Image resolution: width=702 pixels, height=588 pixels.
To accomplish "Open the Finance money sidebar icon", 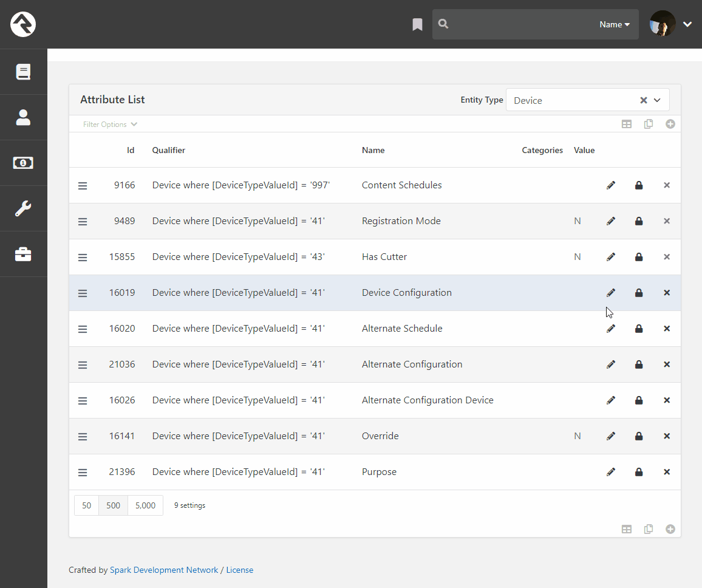I will coord(23,163).
